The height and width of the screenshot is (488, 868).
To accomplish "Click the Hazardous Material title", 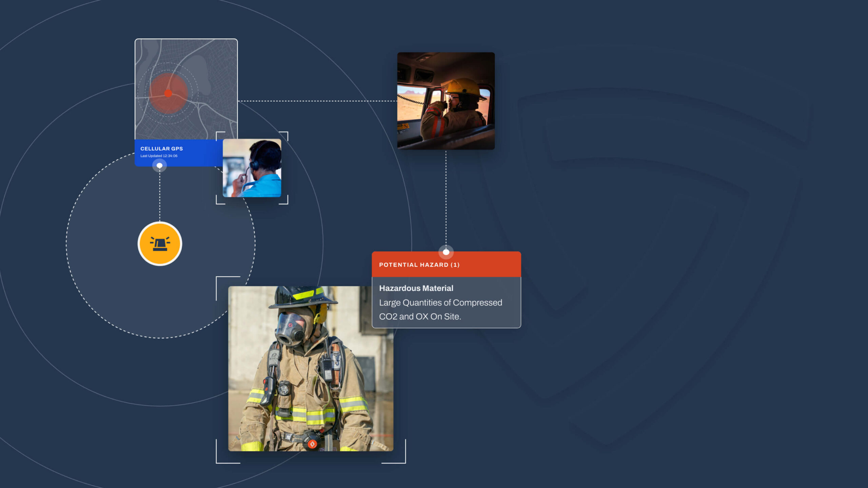I will [416, 288].
